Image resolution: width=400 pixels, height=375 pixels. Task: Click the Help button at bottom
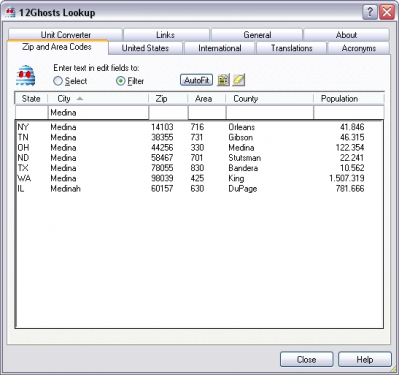point(365,360)
